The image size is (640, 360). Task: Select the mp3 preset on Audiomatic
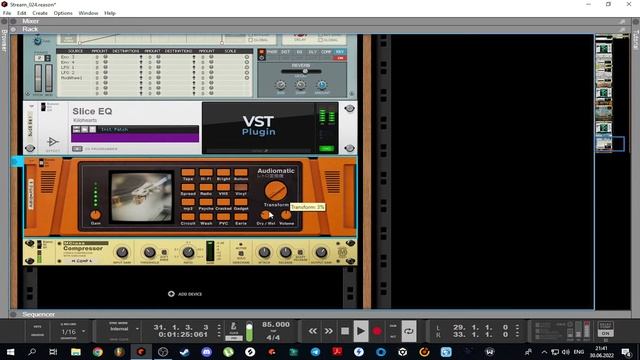(188, 202)
